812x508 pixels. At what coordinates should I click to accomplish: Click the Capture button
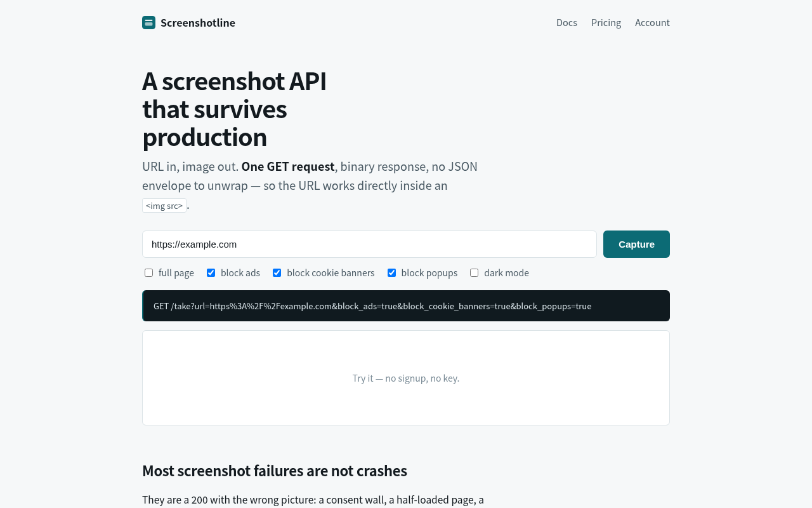pyautogui.click(x=636, y=244)
